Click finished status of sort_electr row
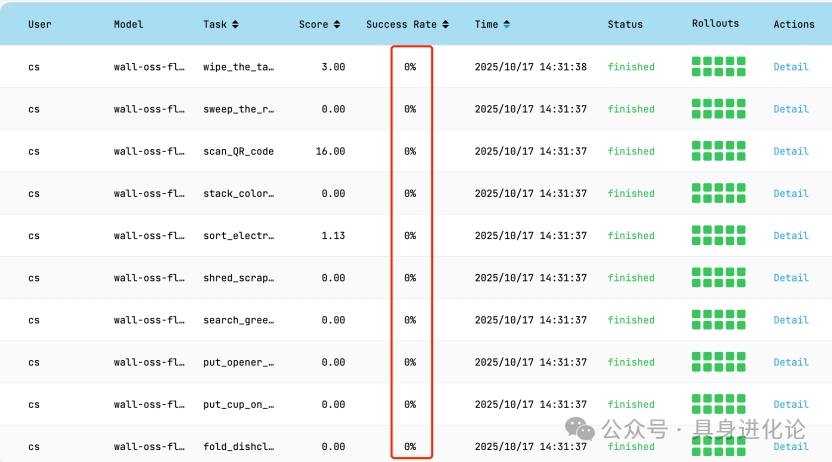The width and height of the screenshot is (832, 462). tap(631, 236)
